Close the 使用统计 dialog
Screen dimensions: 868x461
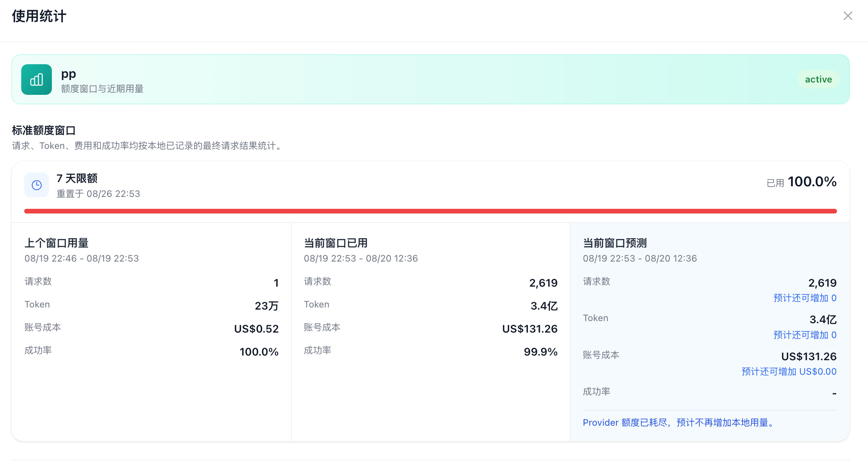(848, 16)
